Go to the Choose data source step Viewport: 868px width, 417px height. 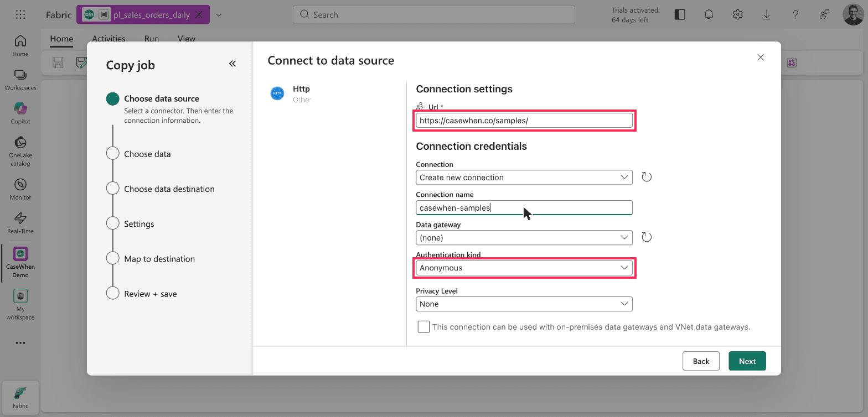(x=162, y=98)
